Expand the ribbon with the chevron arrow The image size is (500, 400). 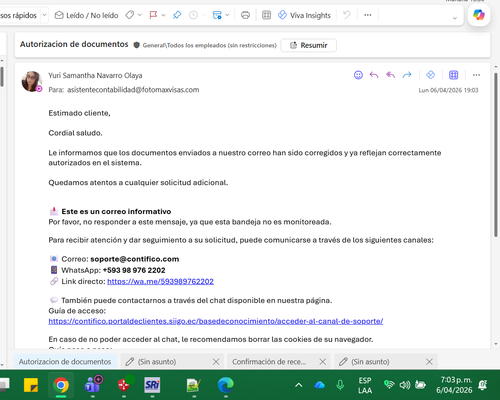(455, 18)
